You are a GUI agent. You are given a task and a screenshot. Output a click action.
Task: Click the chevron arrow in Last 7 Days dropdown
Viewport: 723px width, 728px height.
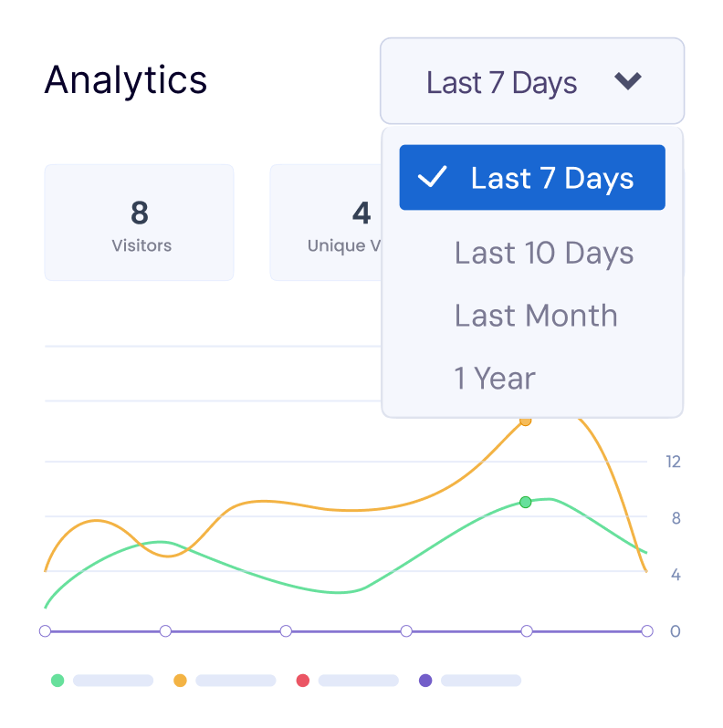[x=628, y=81]
